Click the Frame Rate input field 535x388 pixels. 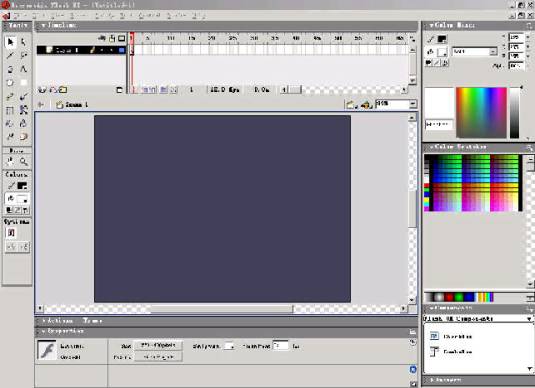pos(280,346)
